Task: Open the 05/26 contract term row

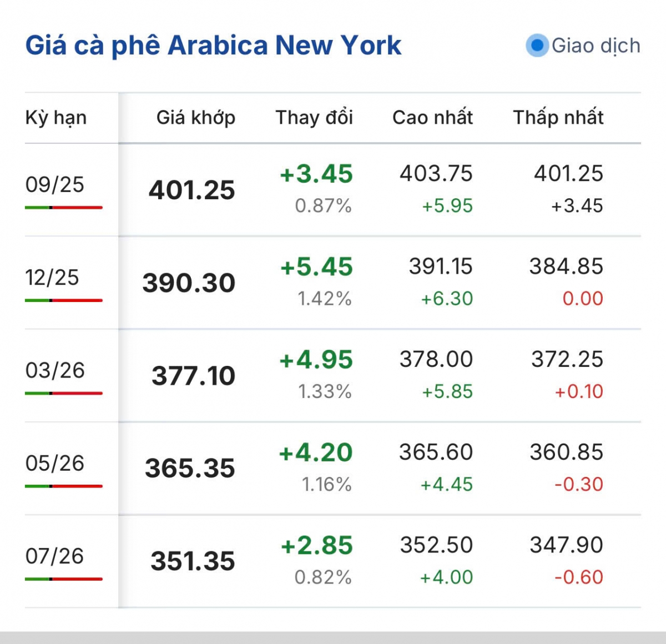Action: click(333, 468)
